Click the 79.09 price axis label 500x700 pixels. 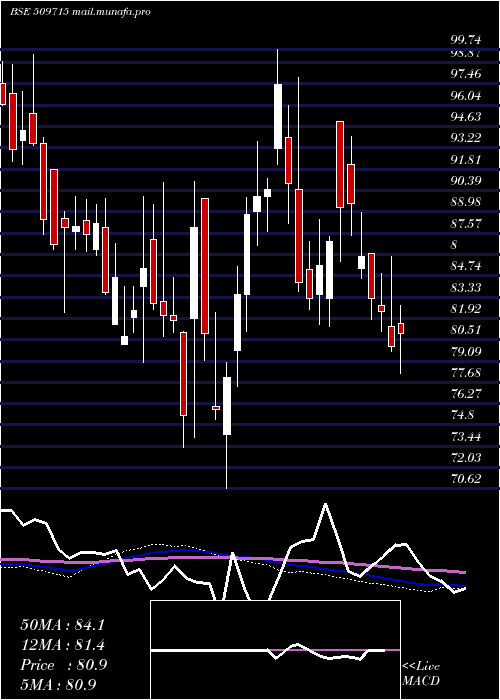(x=466, y=351)
